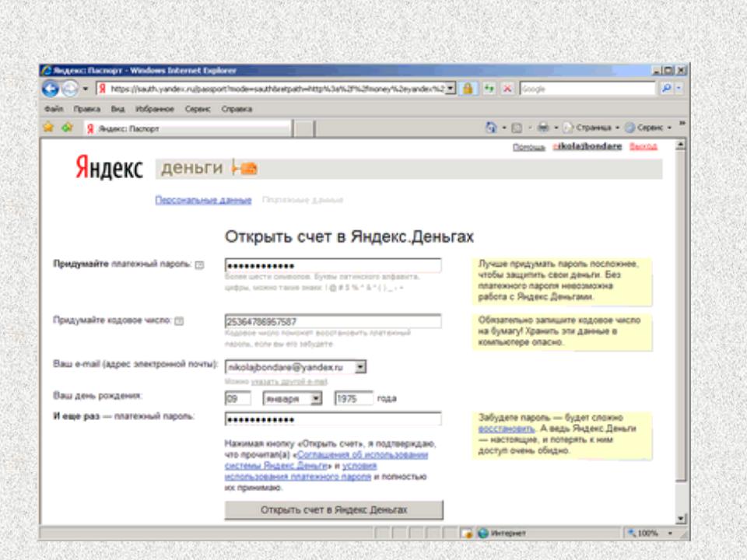747x560 pixels.
Task: Open the Сервис command bar menu
Action: point(648,128)
